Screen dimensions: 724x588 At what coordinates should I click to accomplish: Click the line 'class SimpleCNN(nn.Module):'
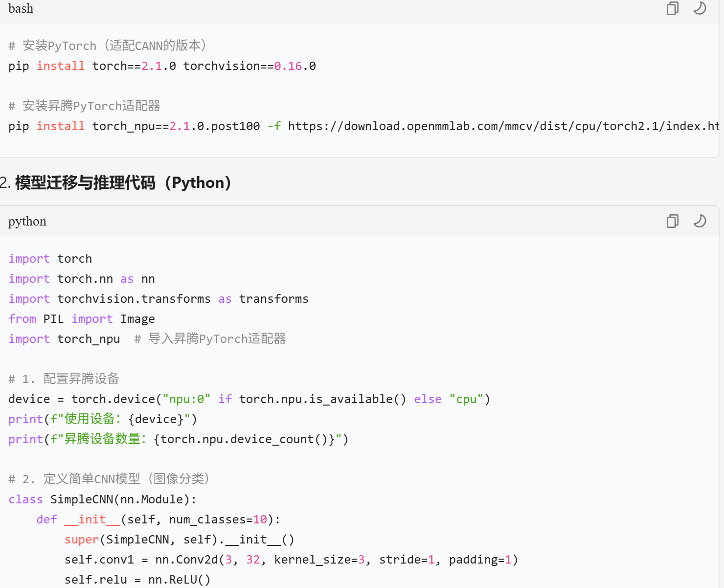point(103,499)
